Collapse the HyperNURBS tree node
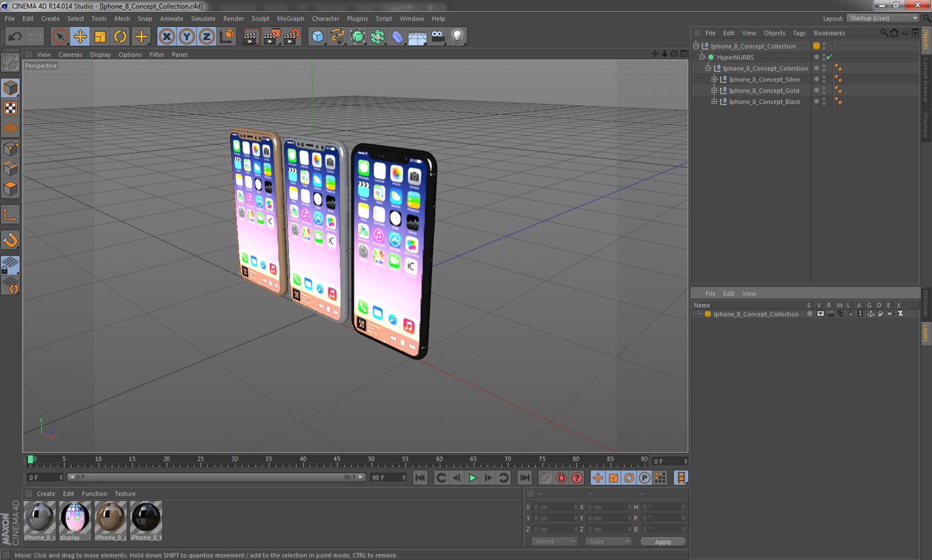Viewport: 932px width, 560px height. point(702,57)
